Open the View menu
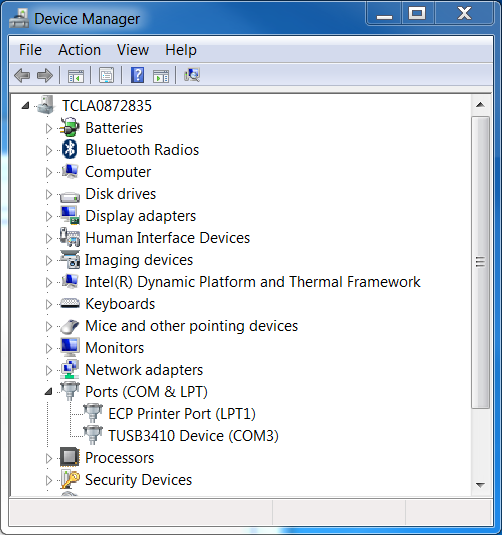Screen dimensions: 502x535 [133, 50]
